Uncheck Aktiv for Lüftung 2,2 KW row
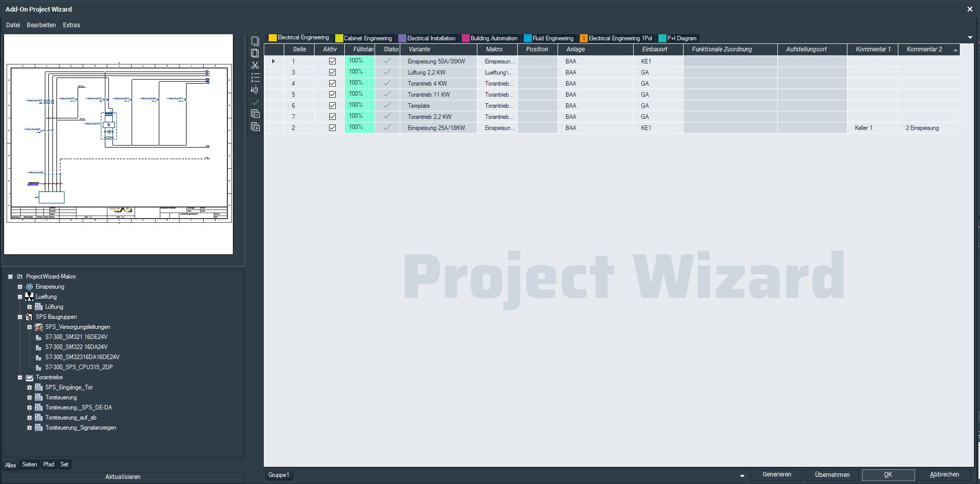The image size is (980, 484). click(x=332, y=73)
